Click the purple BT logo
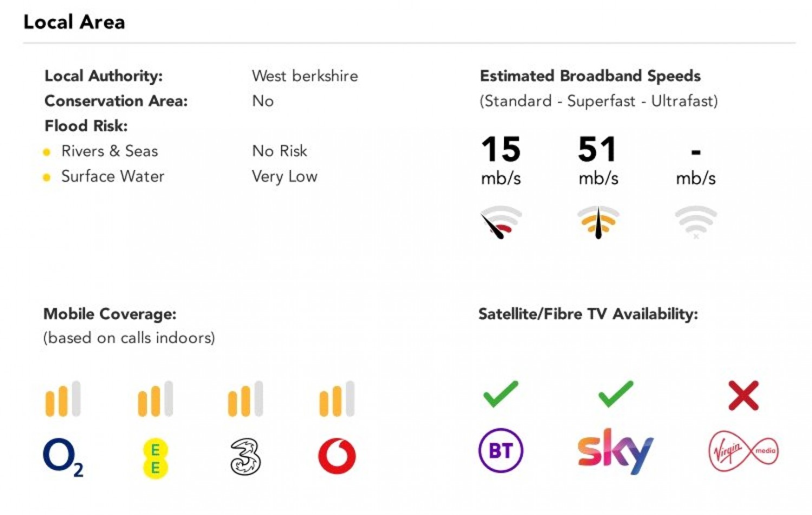 [501, 450]
